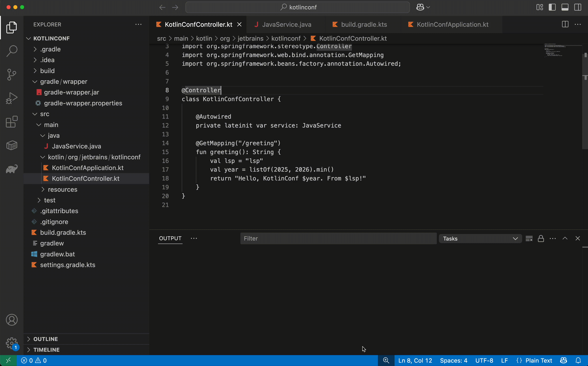Toggle the bottom panel visibility
The image size is (588, 366).
565,7
